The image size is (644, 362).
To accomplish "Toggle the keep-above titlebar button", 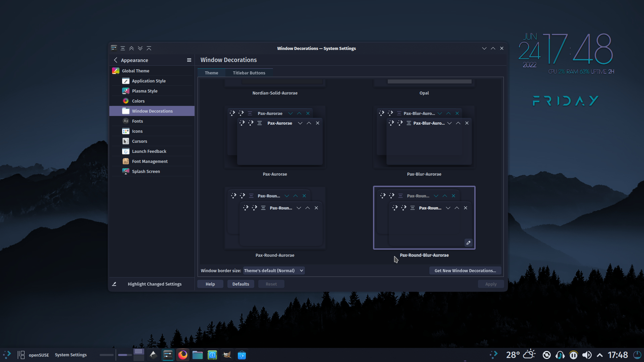I will coord(149,48).
